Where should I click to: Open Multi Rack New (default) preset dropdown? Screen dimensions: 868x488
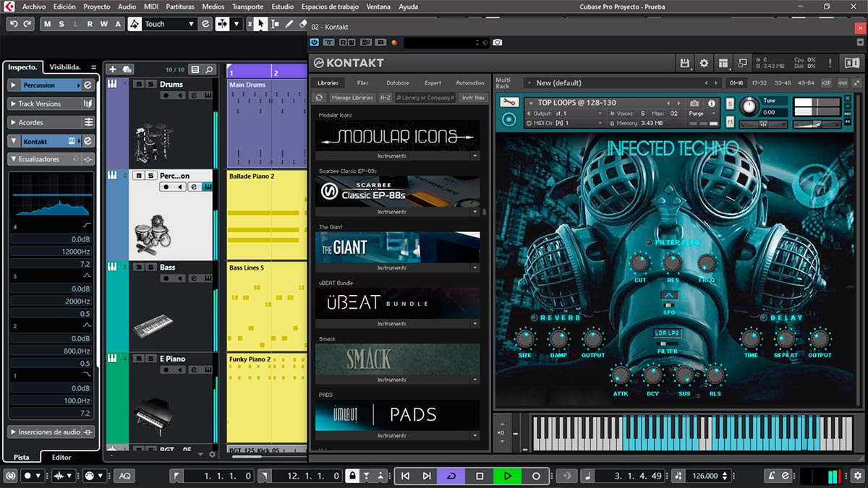(621, 83)
